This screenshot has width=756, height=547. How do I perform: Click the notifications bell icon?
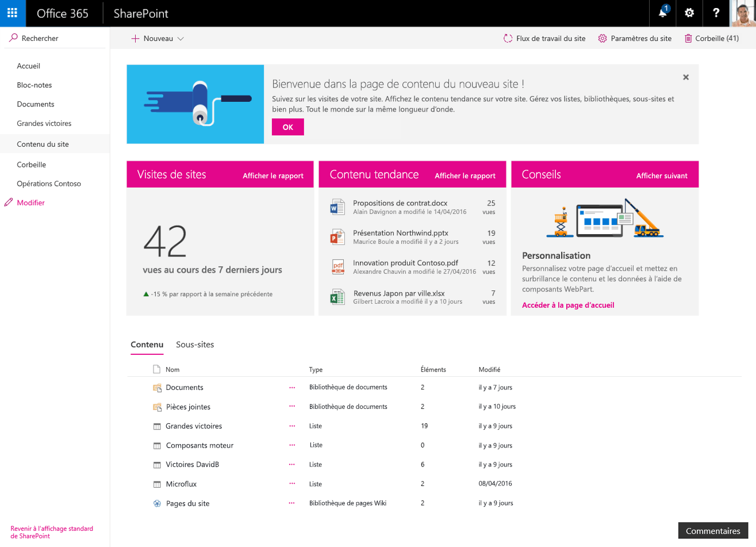click(x=662, y=13)
